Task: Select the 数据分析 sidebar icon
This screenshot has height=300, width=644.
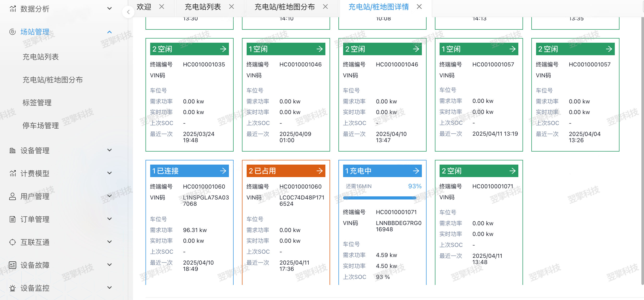Action: (13, 9)
